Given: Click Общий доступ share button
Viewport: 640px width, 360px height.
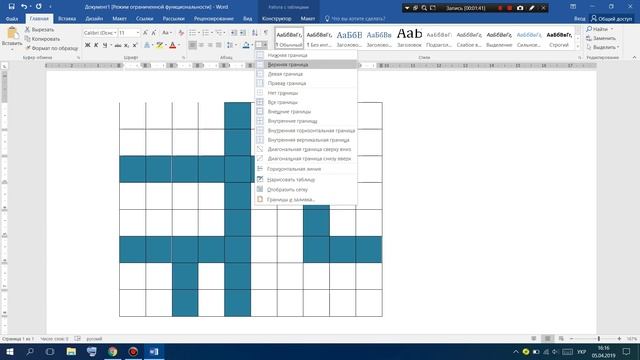Looking at the screenshot, I should [611, 19].
